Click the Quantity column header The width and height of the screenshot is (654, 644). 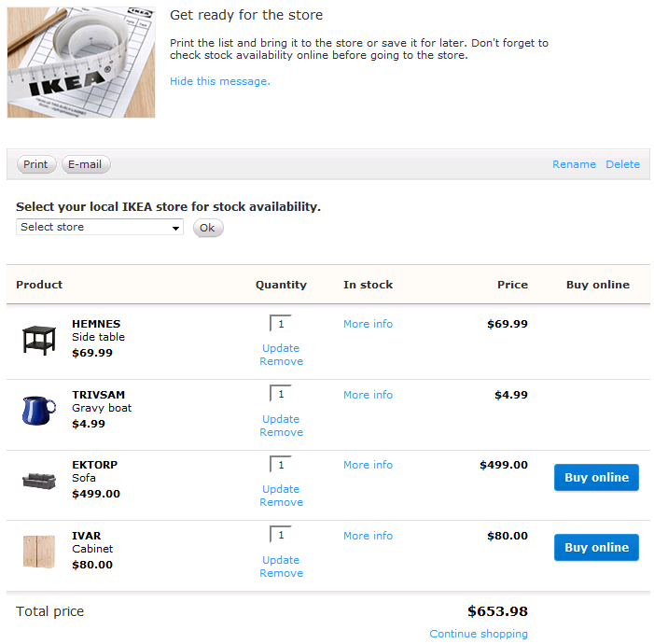281,285
